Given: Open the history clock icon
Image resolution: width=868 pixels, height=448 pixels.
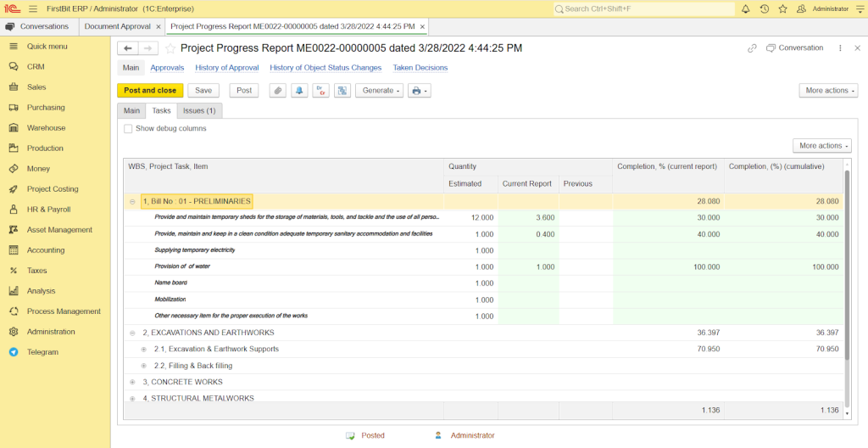Looking at the screenshot, I should tap(765, 8).
